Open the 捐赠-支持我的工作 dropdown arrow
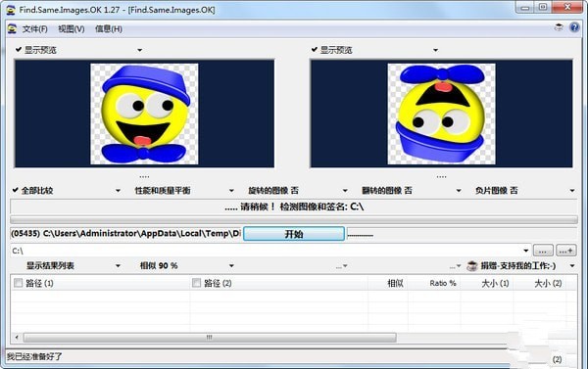The width and height of the screenshot is (588, 369). coord(572,266)
